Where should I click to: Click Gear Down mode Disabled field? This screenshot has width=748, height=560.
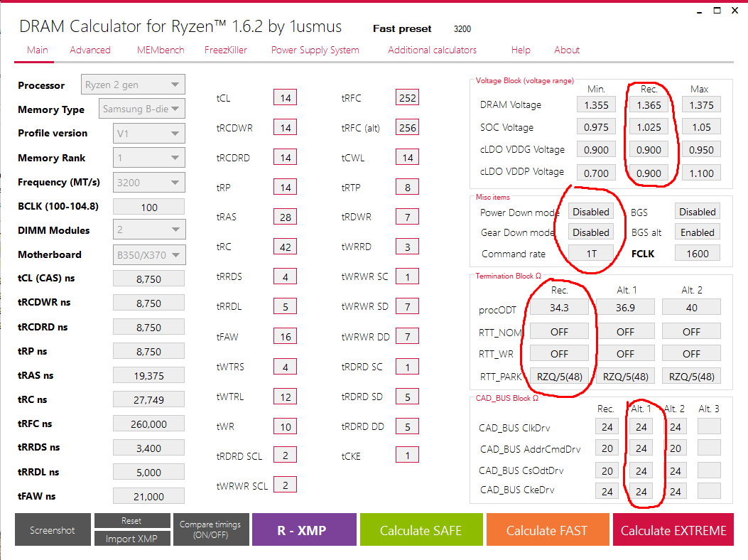[590, 232]
